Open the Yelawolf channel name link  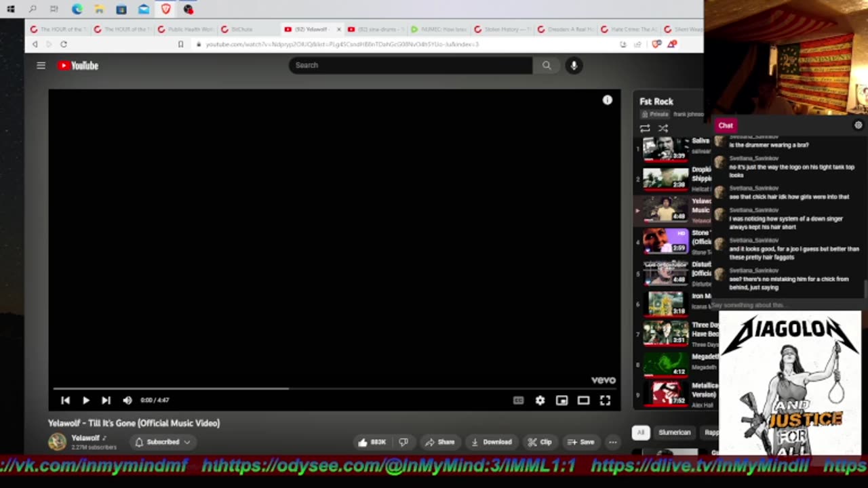click(x=85, y=438)
